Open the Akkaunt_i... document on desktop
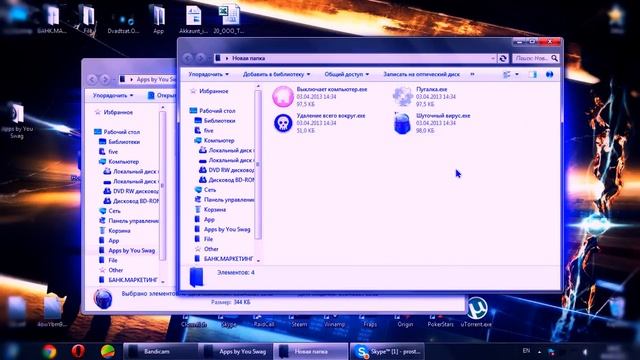The height and width of the screenshot is (360, 640). (193, 20)
